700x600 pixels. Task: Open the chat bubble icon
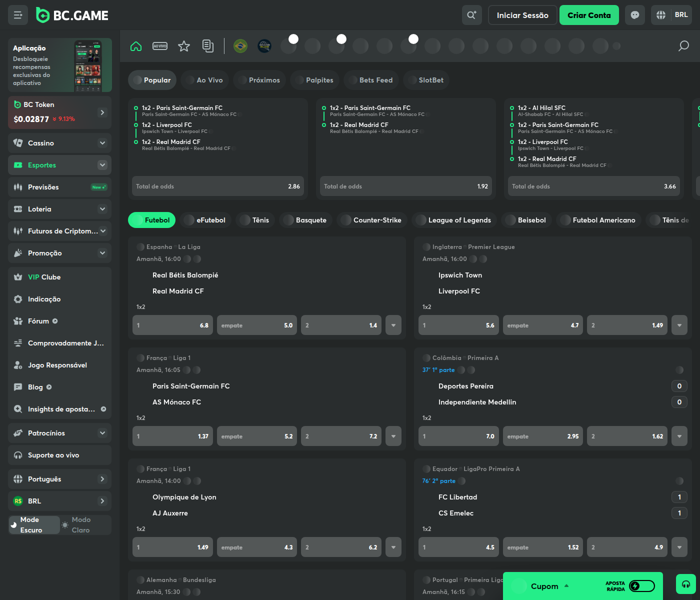coord(635,15)
